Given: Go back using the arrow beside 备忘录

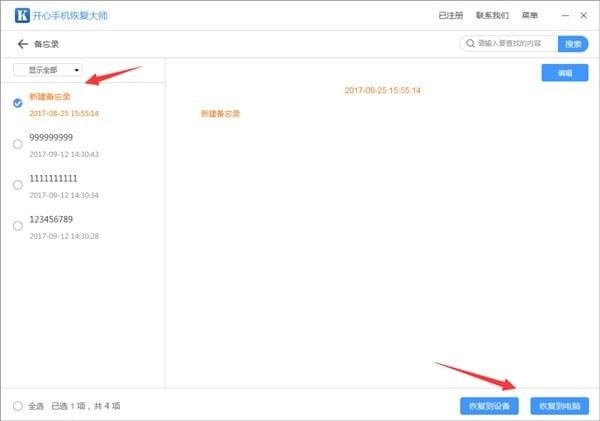Looking at the screenshot, I should pos(22,45).
